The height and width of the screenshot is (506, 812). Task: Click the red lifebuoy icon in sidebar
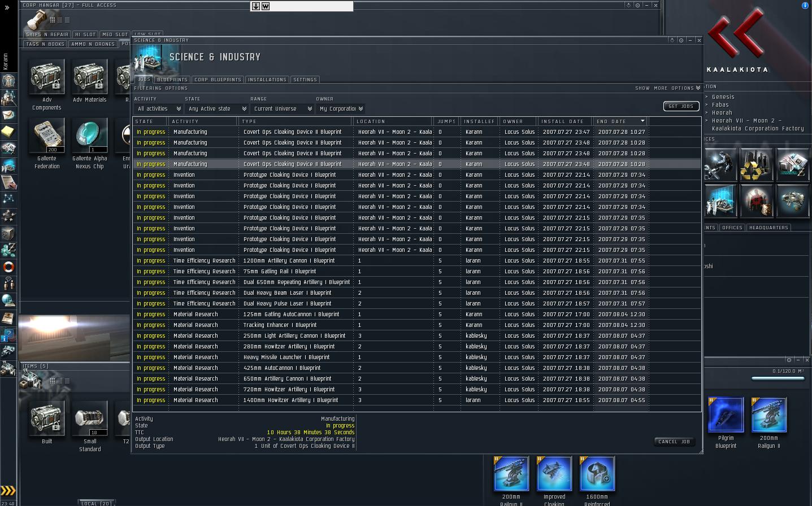[x=8, y=267]
